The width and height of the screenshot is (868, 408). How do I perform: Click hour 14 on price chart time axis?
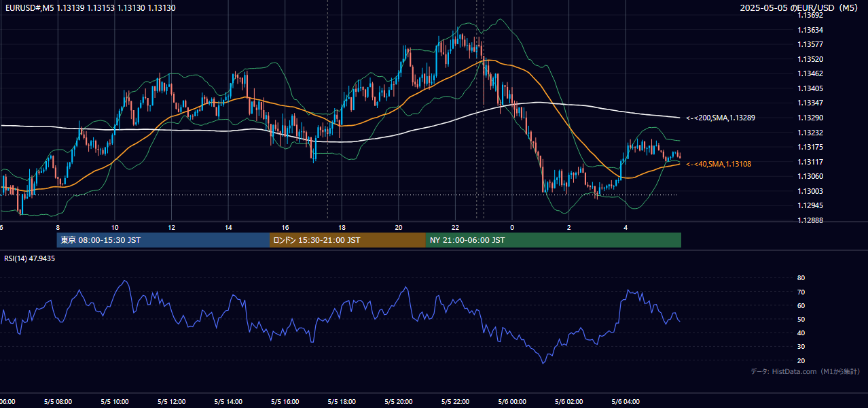(x=228, y=227)
